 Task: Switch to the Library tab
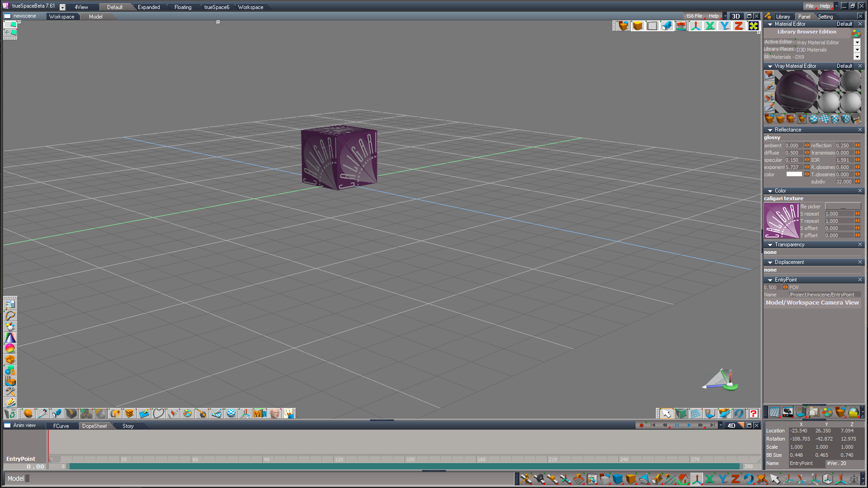[x=783, y=17]
